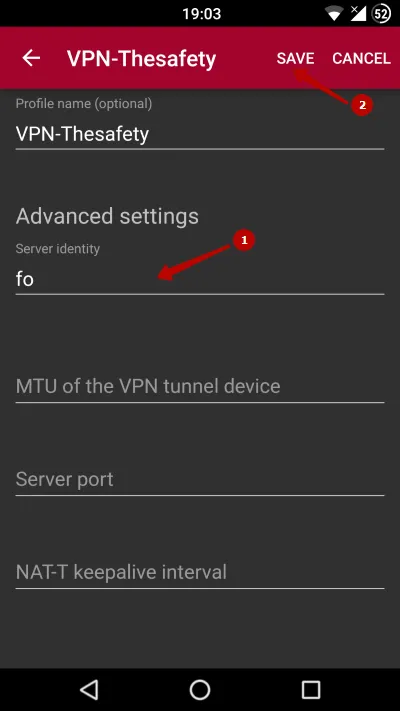Tap the Wi-Fi status icon
Screen dimensions: 400x711
tap(334, 14)
